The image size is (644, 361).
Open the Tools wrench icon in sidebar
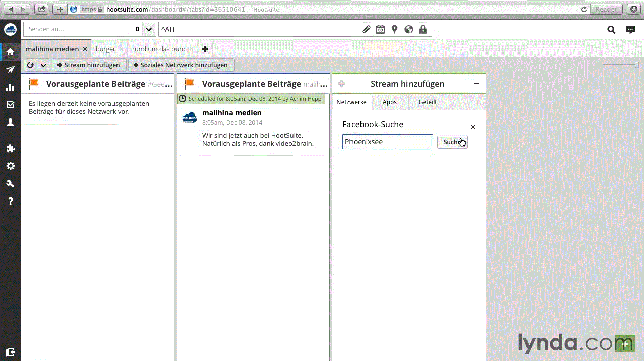tap(10, 184)
